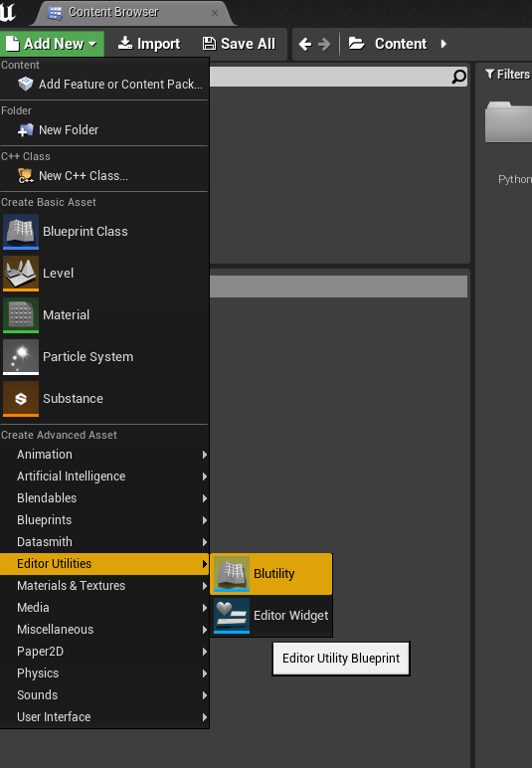Click the Particle System icon
532x768 pixels.
click(21, 357)
